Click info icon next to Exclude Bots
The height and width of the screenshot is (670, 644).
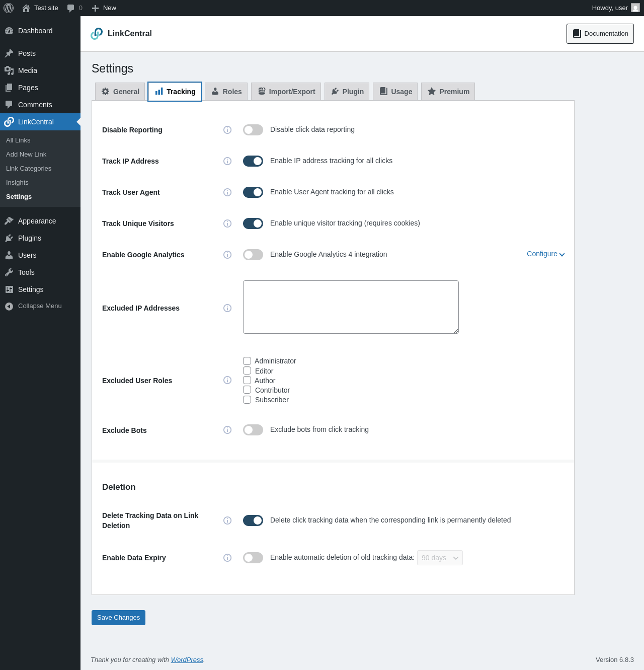pos(227,430)
